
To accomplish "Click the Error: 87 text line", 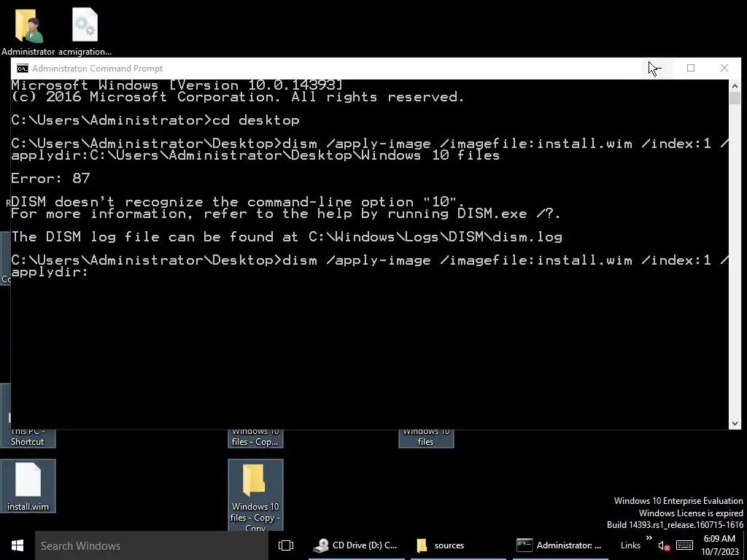I will (50, 179).
